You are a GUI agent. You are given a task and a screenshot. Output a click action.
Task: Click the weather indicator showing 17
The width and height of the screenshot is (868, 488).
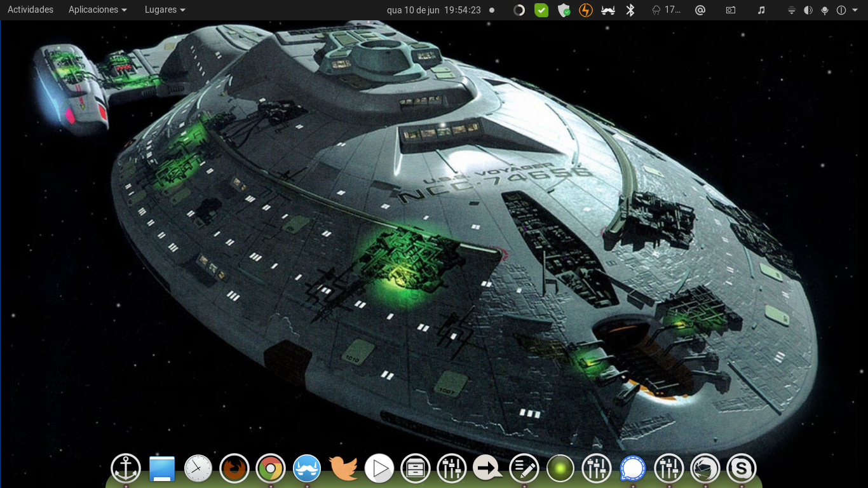point(666,10)
